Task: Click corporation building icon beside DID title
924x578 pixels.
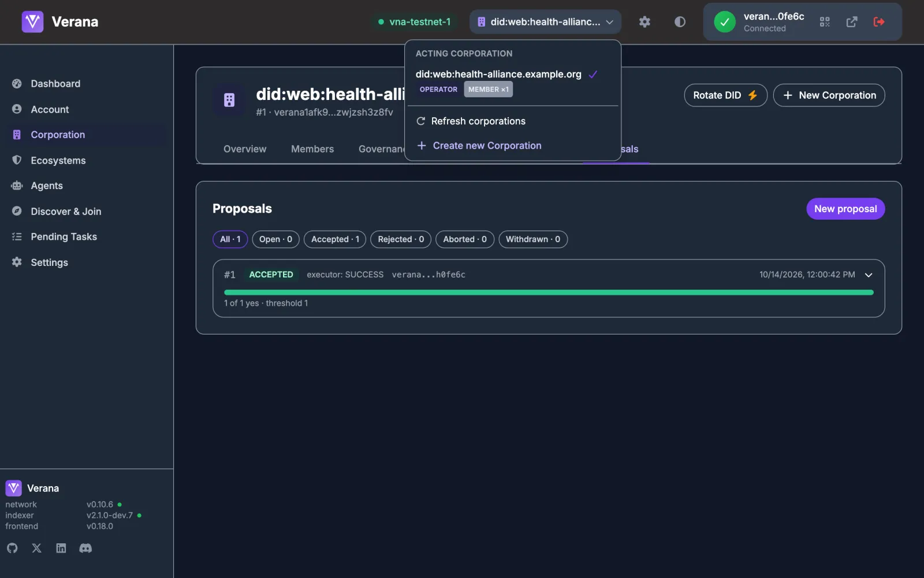Action: [x=229, y=101]
